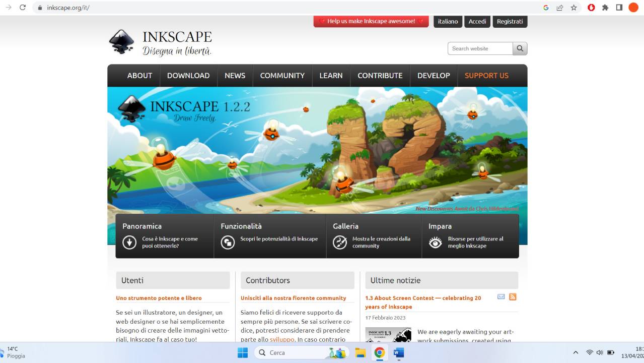
Task: Open the 1.3 About Screen Contest article
Action: coord(423,302)
